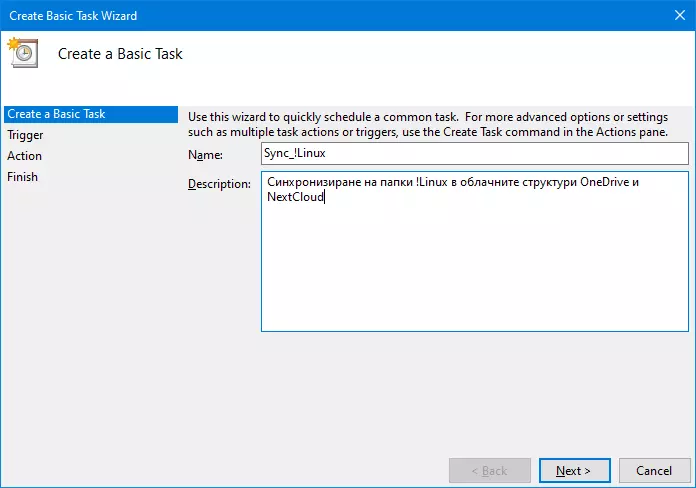Viewport: 696px width, 488px height.
Task: Close the Create Basic Task Wizard window
Action: [672, 16]
